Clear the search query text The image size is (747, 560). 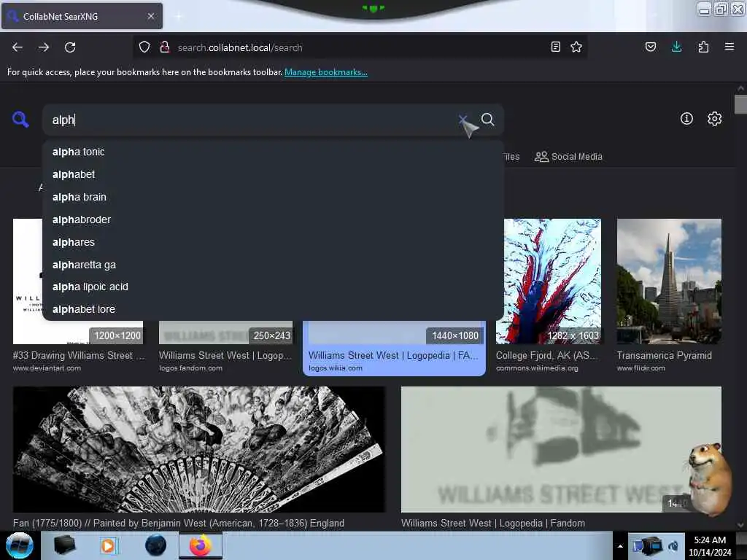462,119
